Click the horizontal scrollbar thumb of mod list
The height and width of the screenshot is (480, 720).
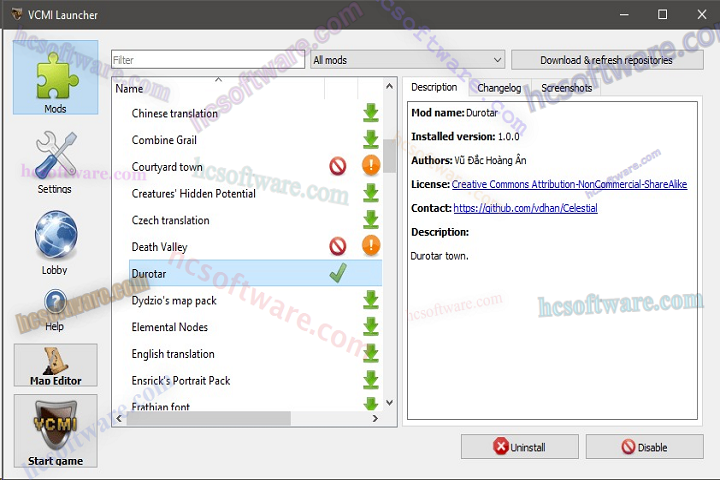(x=209, y=418)
